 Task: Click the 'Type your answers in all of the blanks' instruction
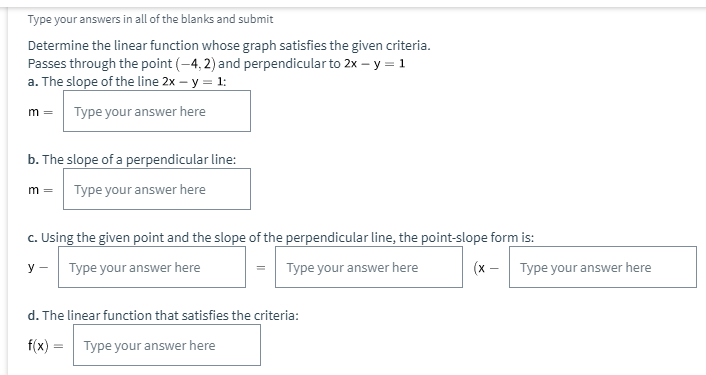[x=150, y=19]
